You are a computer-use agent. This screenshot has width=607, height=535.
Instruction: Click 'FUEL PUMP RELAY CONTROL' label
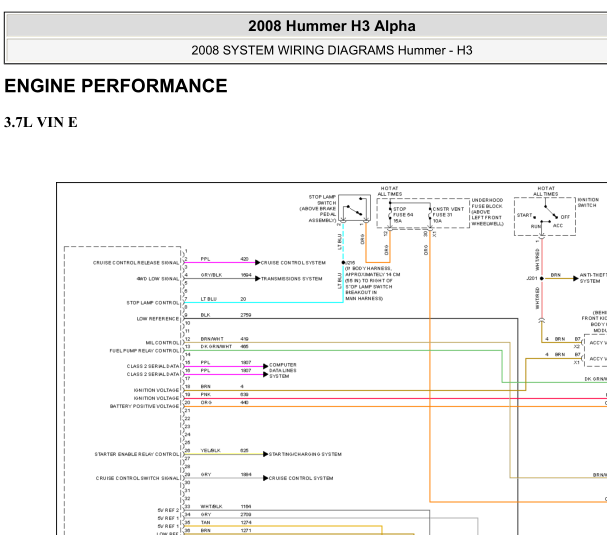coord(144,351)
